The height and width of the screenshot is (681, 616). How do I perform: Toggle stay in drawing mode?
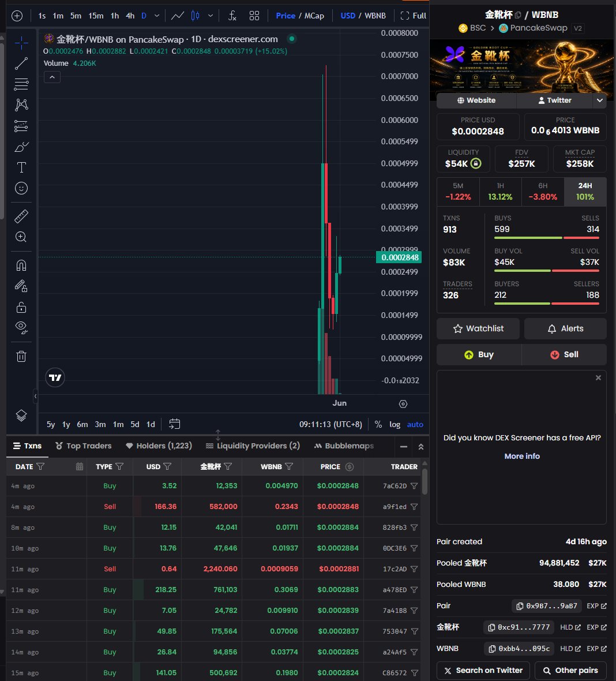point(21,286)
